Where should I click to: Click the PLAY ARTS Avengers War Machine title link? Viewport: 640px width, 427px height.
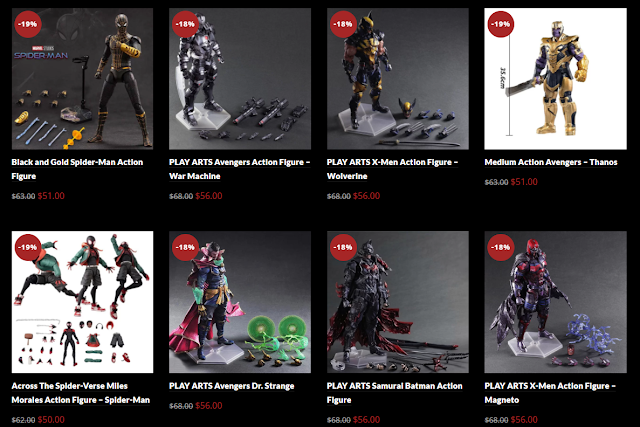240,169
